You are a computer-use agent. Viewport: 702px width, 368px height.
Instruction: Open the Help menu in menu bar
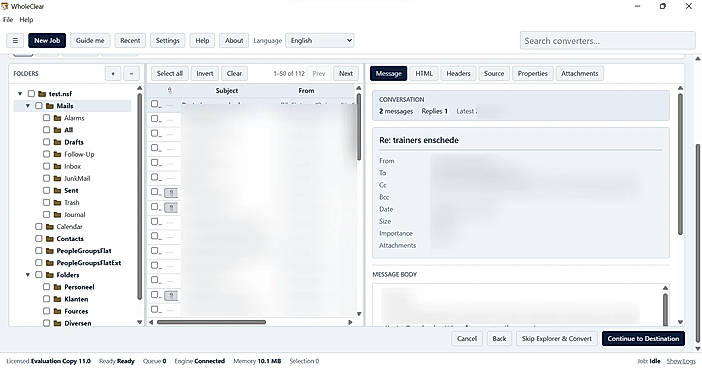tap(26, 20)
